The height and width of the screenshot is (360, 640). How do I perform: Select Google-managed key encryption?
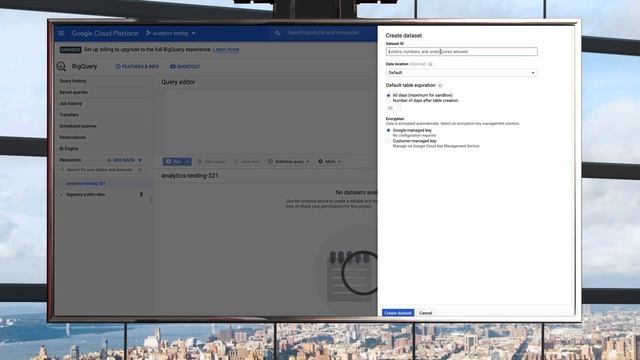(x=388, y=130)
